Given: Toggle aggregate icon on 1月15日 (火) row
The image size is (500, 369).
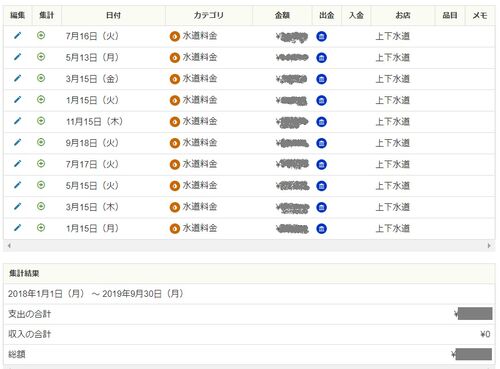Looking at the screenshot, I should (41, 100).
